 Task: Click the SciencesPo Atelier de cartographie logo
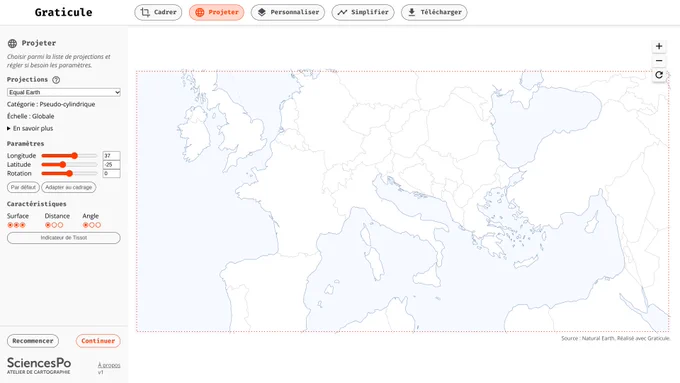click(39, 366)
